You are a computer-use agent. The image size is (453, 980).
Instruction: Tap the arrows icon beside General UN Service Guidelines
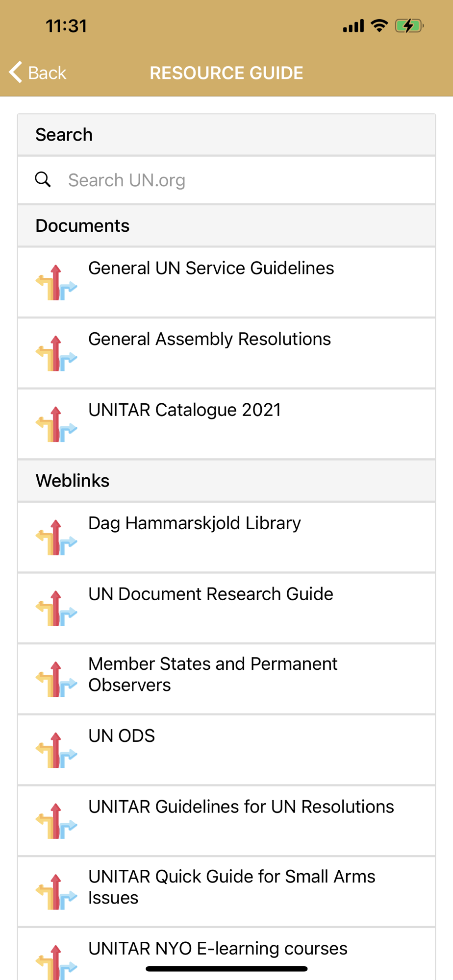(x=56, y=283)
